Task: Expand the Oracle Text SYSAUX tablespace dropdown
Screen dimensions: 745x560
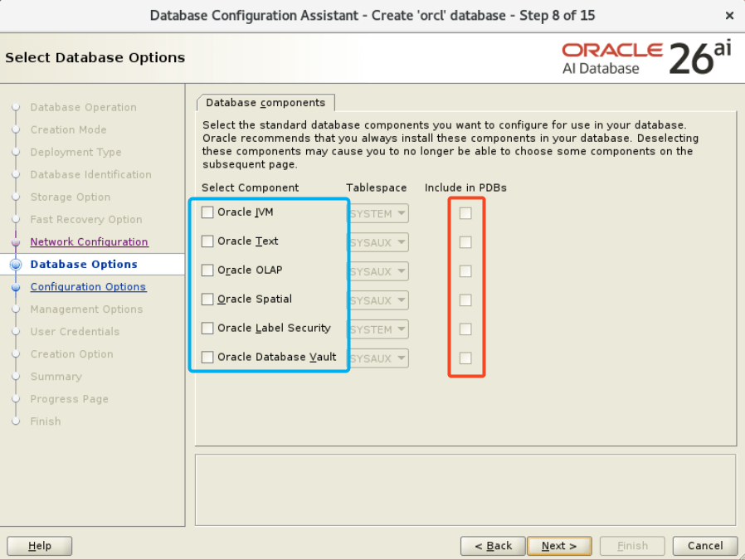Action: point(378,242)
